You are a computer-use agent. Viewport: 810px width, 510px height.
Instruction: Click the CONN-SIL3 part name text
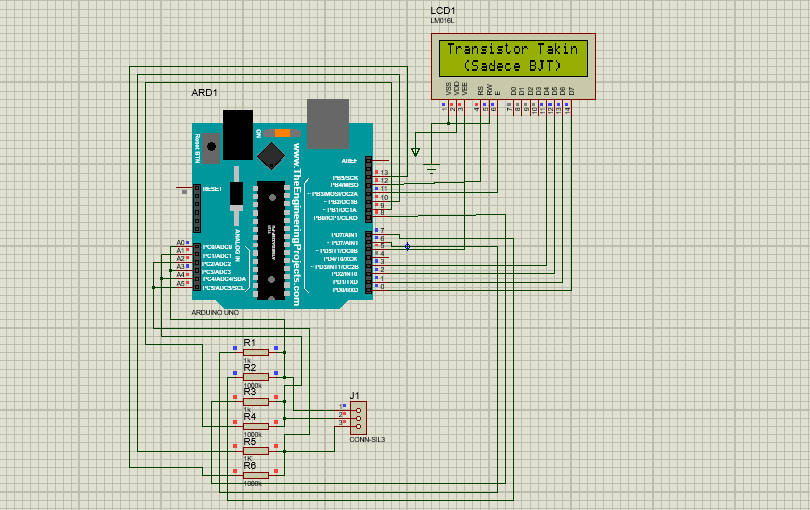click(x=367, y=440)
